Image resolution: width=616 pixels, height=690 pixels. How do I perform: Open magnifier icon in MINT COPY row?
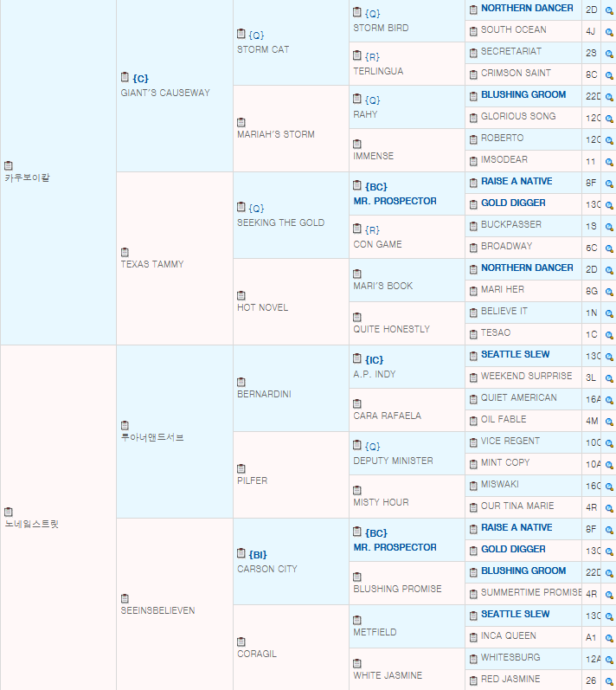coord(609,465)
